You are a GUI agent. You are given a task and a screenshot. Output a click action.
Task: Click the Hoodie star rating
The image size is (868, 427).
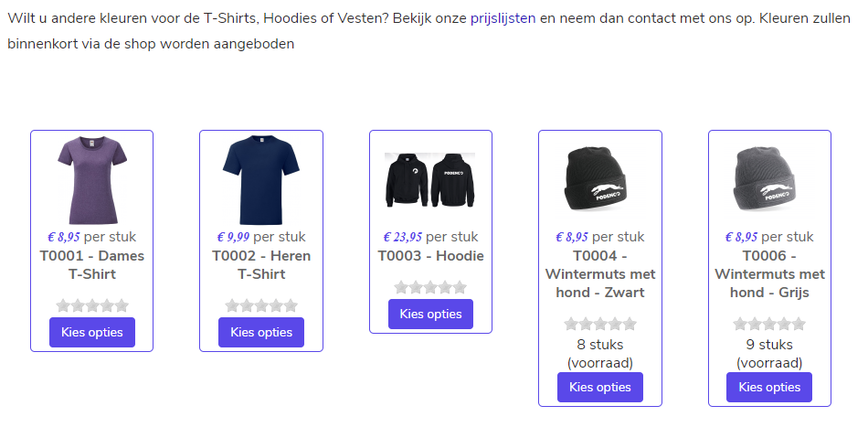(x=430, y=287)
